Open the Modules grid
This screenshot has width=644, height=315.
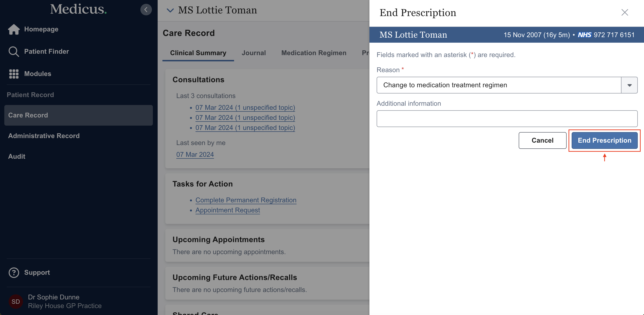38,74
